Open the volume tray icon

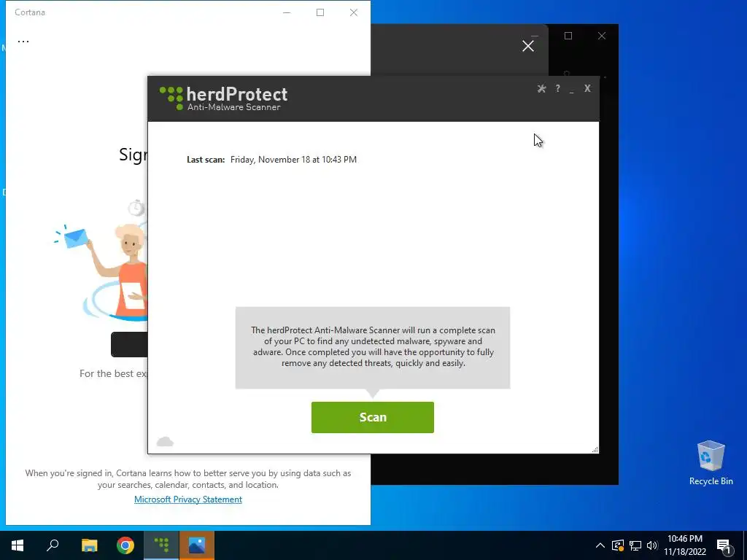coord(652,545)
